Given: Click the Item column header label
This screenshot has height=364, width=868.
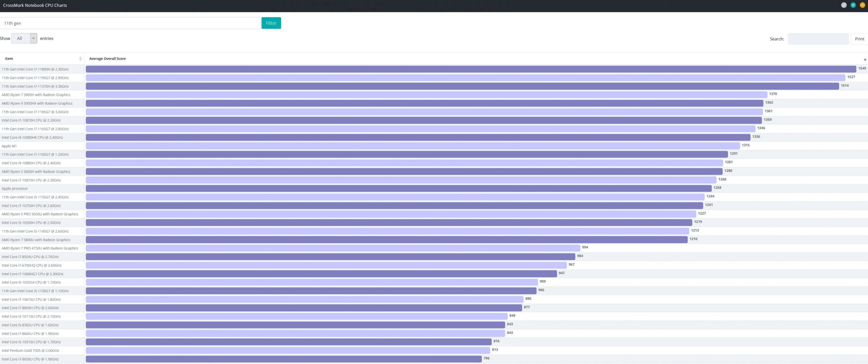Looking at the screenshot, I should [x=9, y=59].
